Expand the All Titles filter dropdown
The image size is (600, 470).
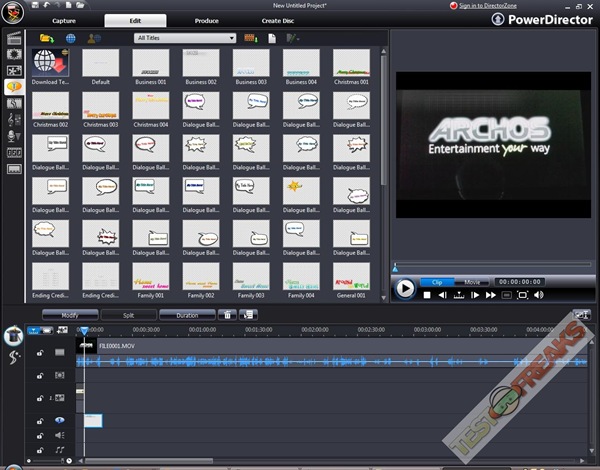click(231, 38)
